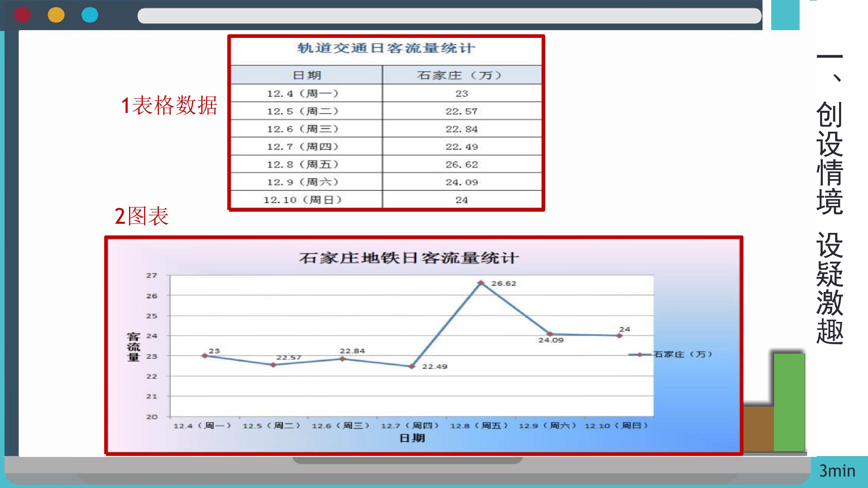Click the yellow circle window button
868x488 pixels.
(x=56, y=15)
